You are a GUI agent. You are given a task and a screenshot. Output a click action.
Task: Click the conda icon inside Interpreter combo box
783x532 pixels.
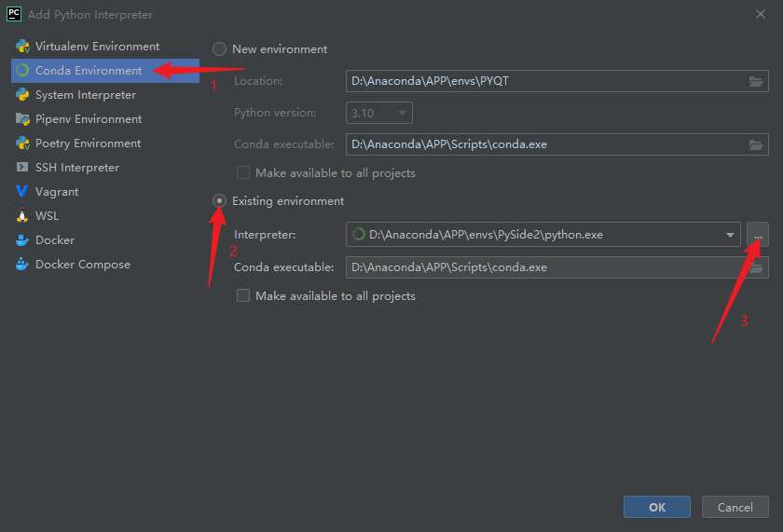click(x=359, y=234)
